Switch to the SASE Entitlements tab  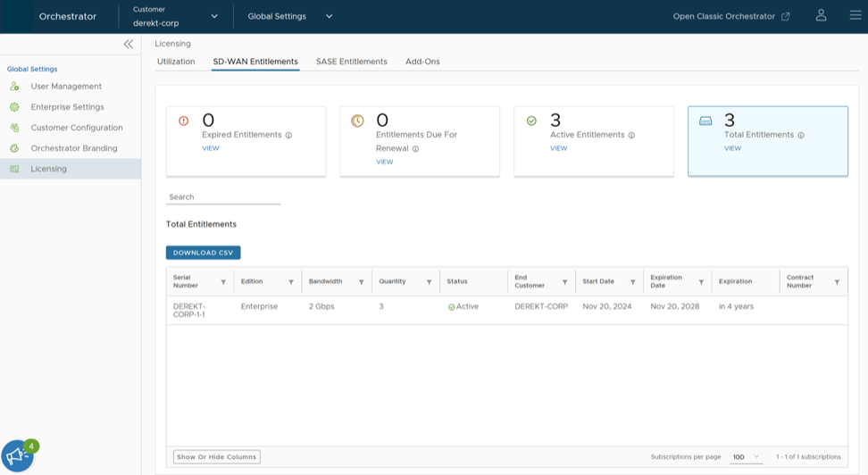click(351, 62)
